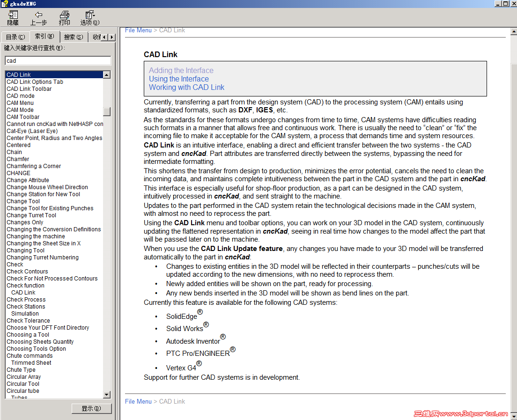Open the Options (选项) toolbar icon
Screen dimensions: 517x420
click(x=90, y=18)
